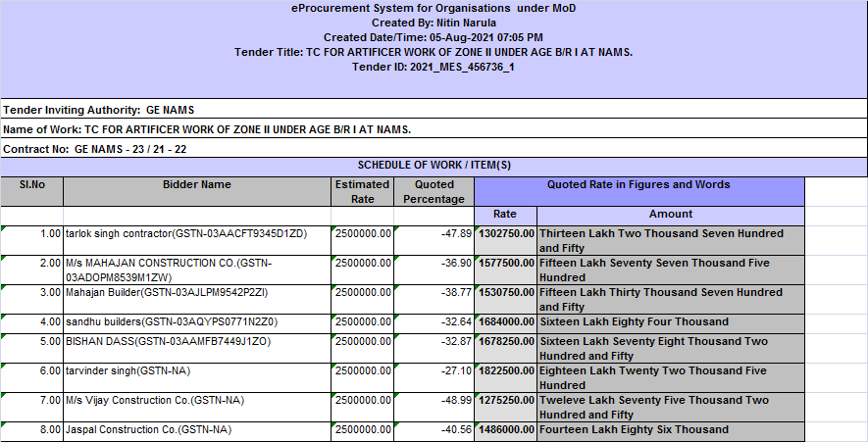Image resolution: width=868 pixels, height=442 pixels.
Task: Click the BISHAN DASS bidder cell
Action: [x=197, y=348]
